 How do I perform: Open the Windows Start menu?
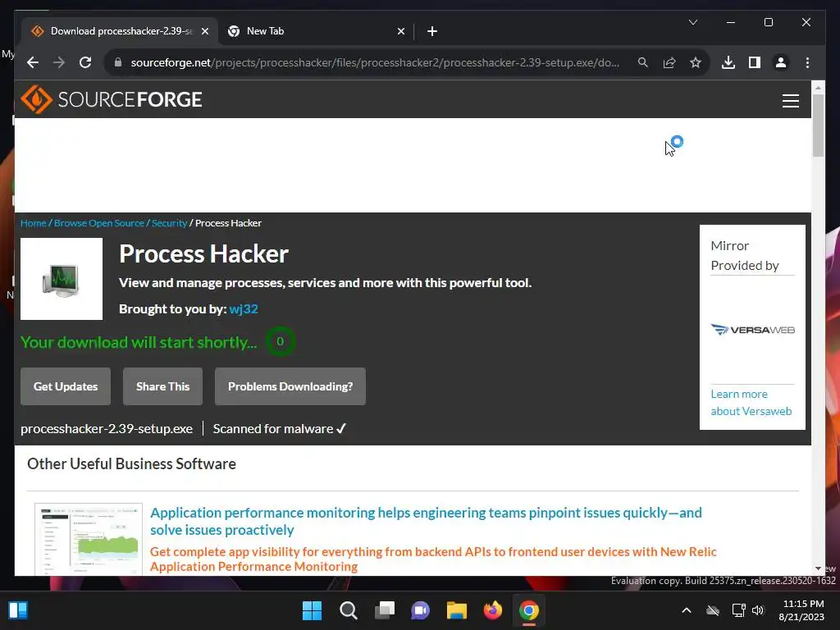(x=312, y=610)
